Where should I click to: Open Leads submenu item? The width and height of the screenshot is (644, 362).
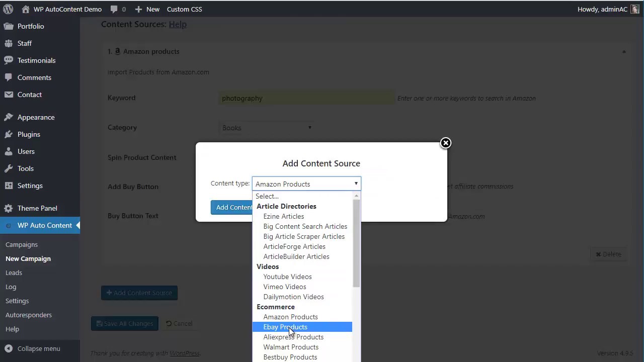14,273
